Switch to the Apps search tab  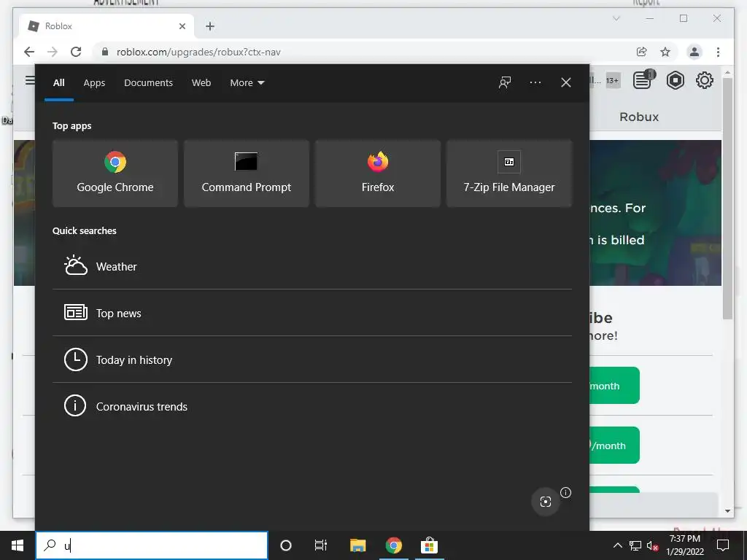(x=94, y=83)
